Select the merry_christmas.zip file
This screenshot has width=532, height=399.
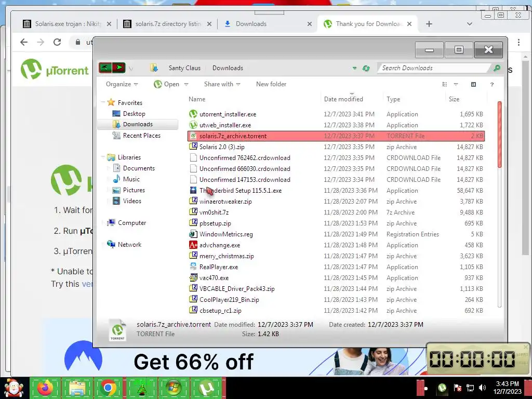point(336,256)
